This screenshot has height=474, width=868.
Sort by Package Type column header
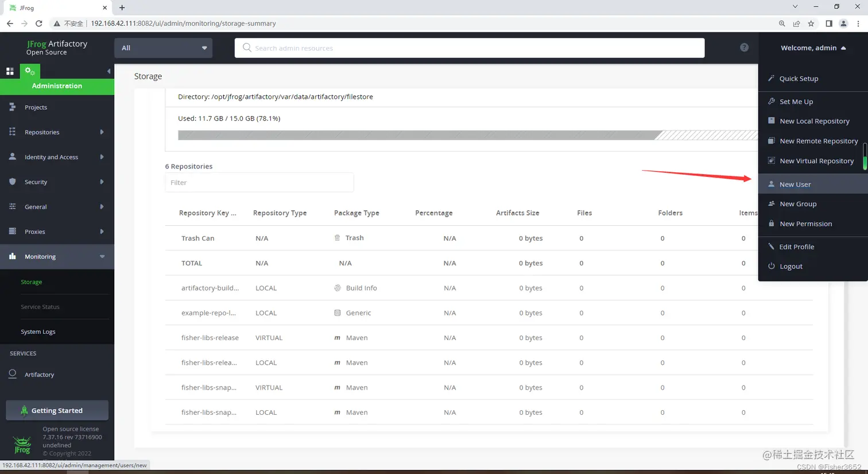click(x=356, y=213)
